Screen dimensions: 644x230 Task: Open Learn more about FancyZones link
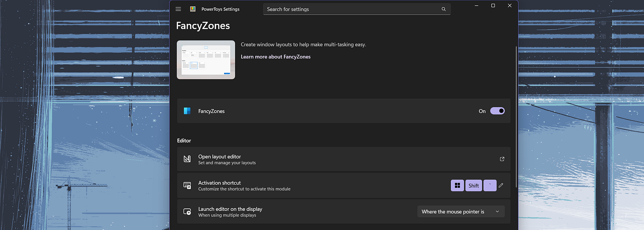[276, 57]
